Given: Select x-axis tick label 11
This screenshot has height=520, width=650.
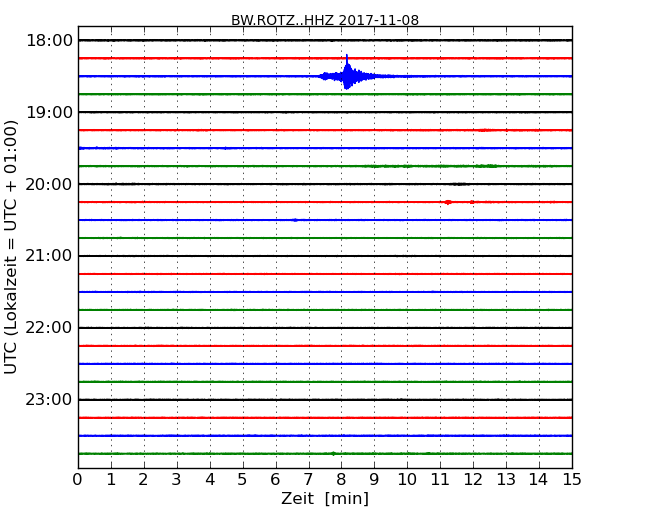Looking at the screenshot, I should (x=440, y=480).
